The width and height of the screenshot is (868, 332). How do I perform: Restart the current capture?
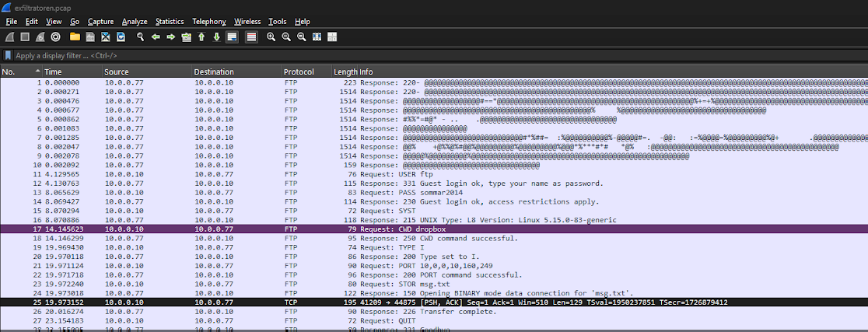coord(40,37)
